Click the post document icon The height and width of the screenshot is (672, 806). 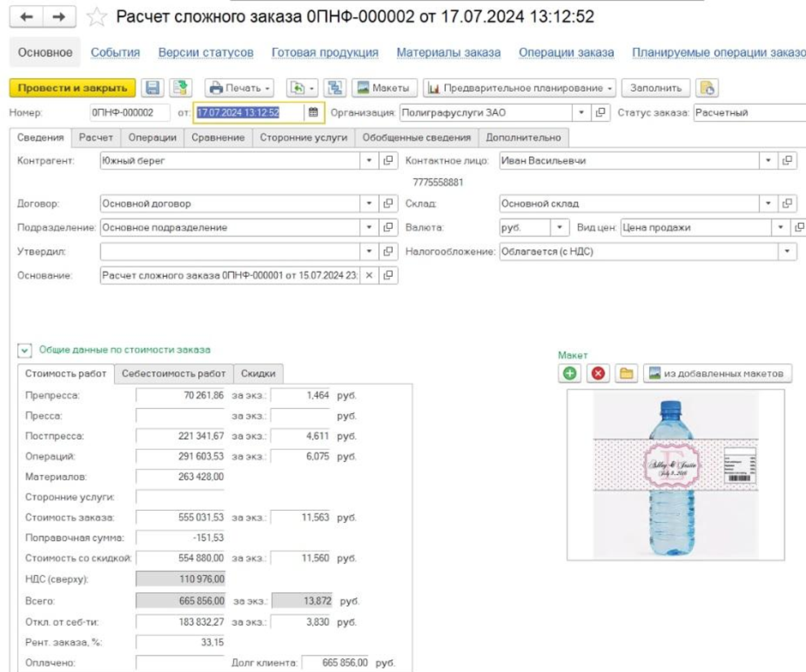tap(180, 88)
